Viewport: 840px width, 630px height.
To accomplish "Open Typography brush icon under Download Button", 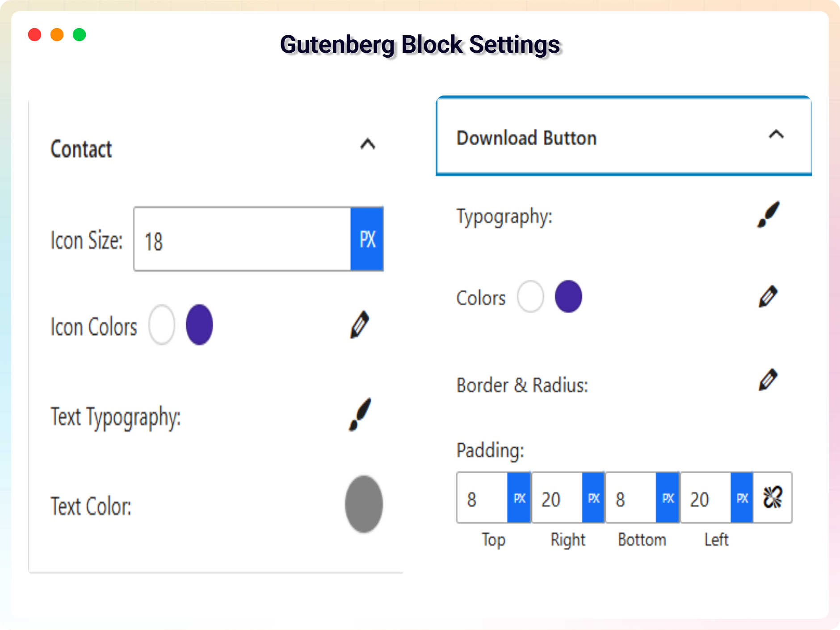I will (769, 215).
